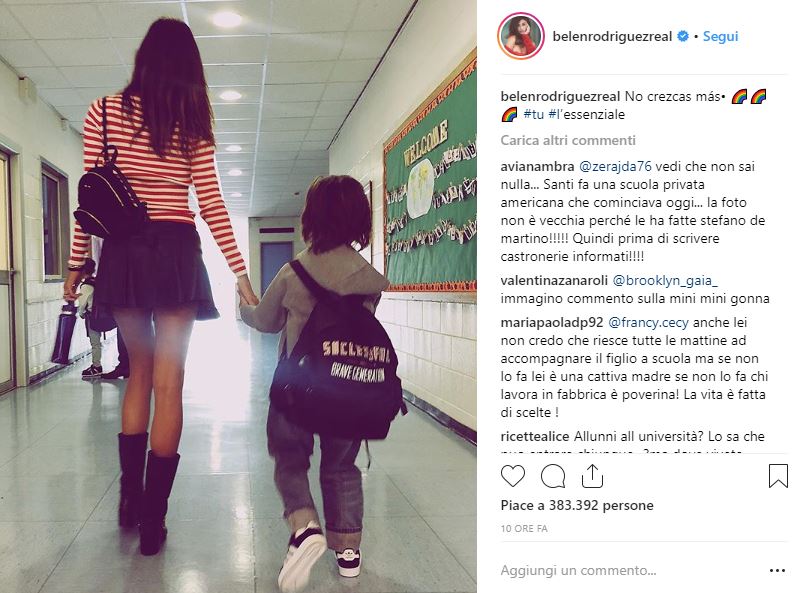The image size is (795, 593).
Task: Open mention @francy.cecy
Action: (648, 323)
